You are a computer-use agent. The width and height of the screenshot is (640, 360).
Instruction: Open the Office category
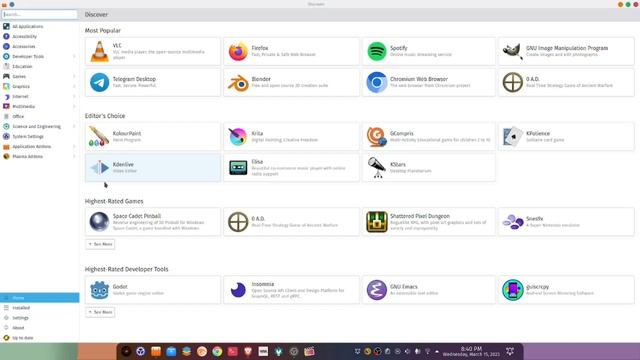pyautogui.click(x=40, y=116)
